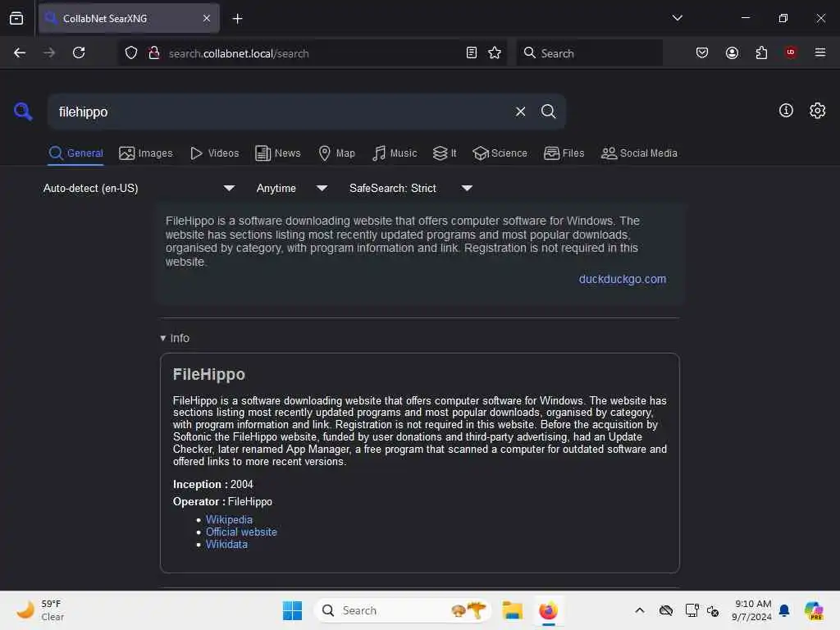Open the Wikidata link

[x=226, y=545]
